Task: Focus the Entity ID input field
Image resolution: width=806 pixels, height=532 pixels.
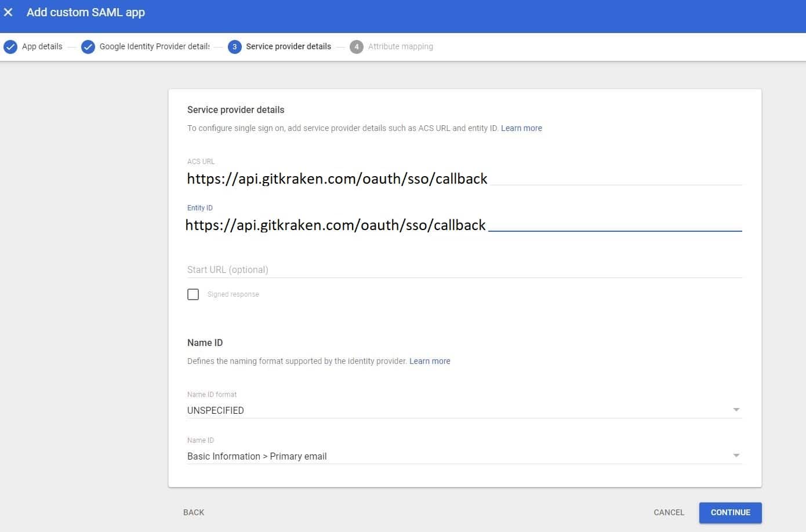Action: pyautogui.click(x=464, y=224)
